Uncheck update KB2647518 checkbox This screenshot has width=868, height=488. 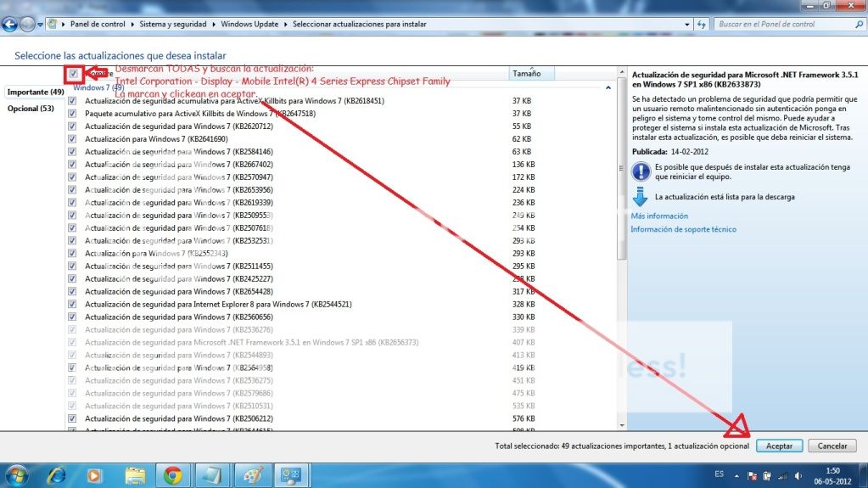(72, 114)
